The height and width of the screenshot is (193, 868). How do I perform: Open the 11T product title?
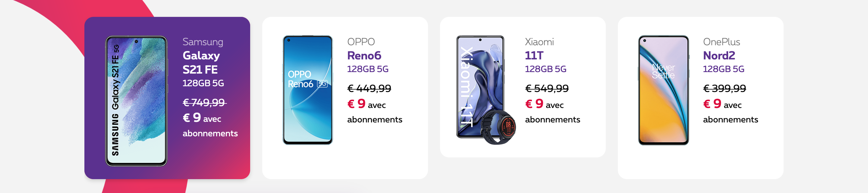[x=534, y=55]
